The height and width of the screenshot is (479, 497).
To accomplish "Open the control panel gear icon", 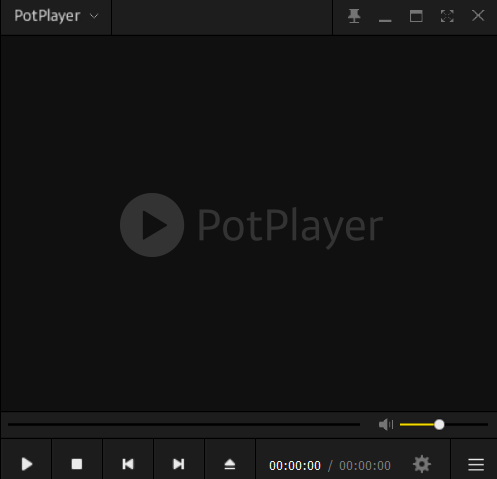I will (422, 464).
